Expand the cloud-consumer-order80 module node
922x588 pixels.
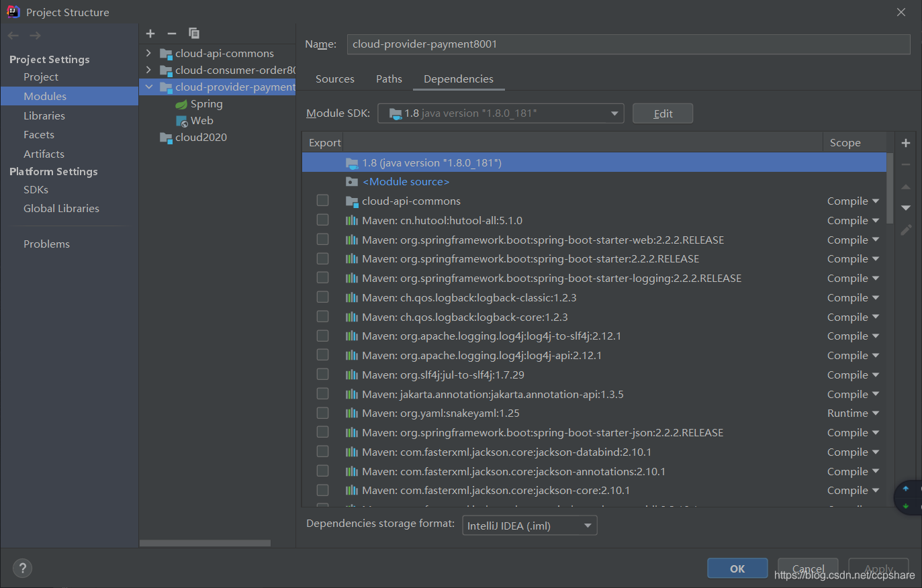click(x=149, y=70)
